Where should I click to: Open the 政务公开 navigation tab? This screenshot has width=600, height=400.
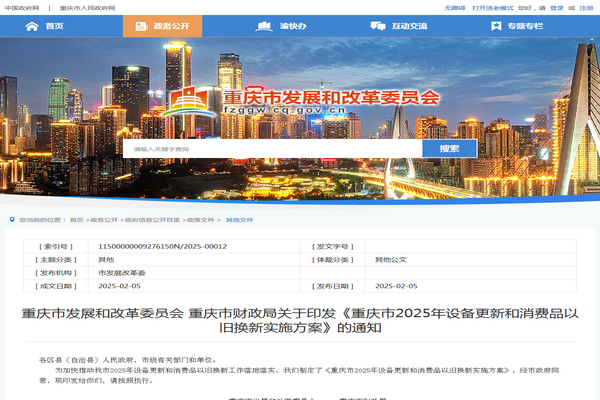(x=161, y=25)
